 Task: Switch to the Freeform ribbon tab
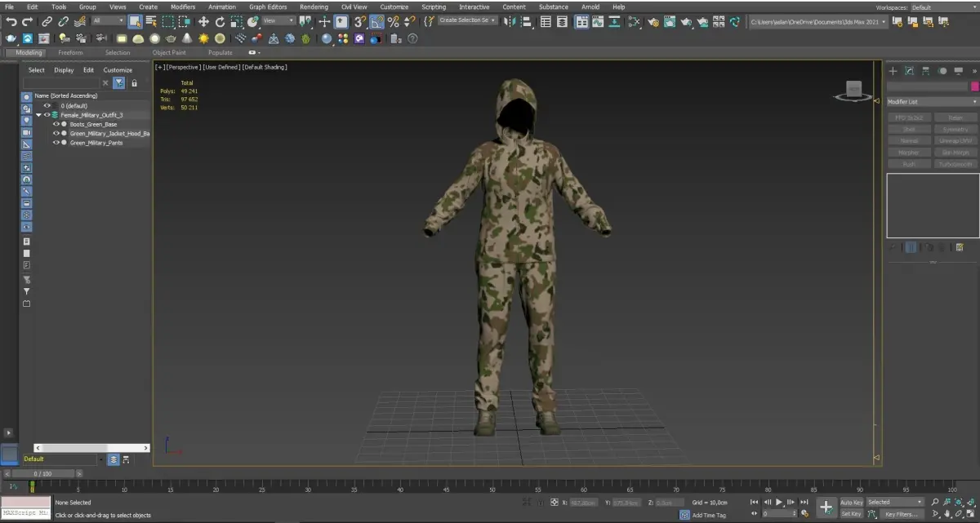[70, 53]
